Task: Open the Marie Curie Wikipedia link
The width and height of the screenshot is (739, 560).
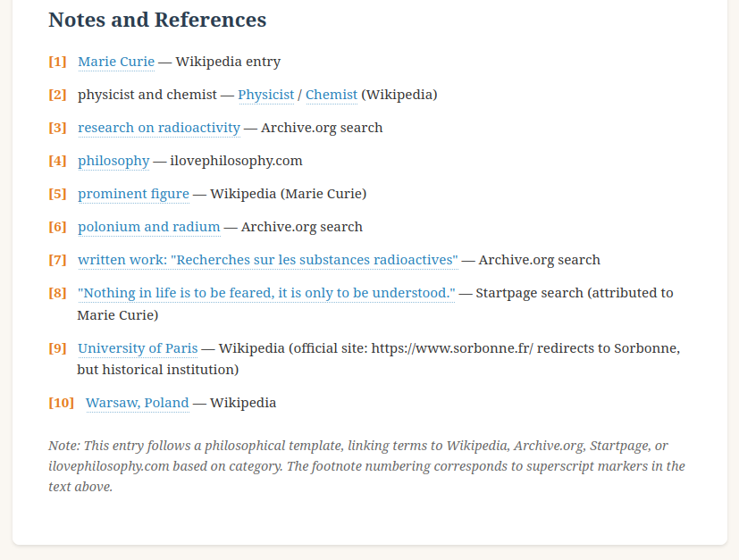Action: (x=116, y=62)
